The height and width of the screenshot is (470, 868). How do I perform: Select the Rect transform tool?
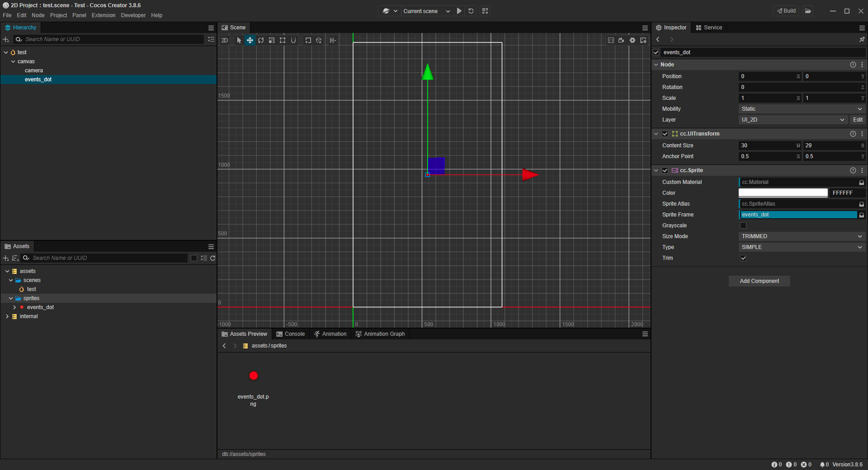point(283,40)
